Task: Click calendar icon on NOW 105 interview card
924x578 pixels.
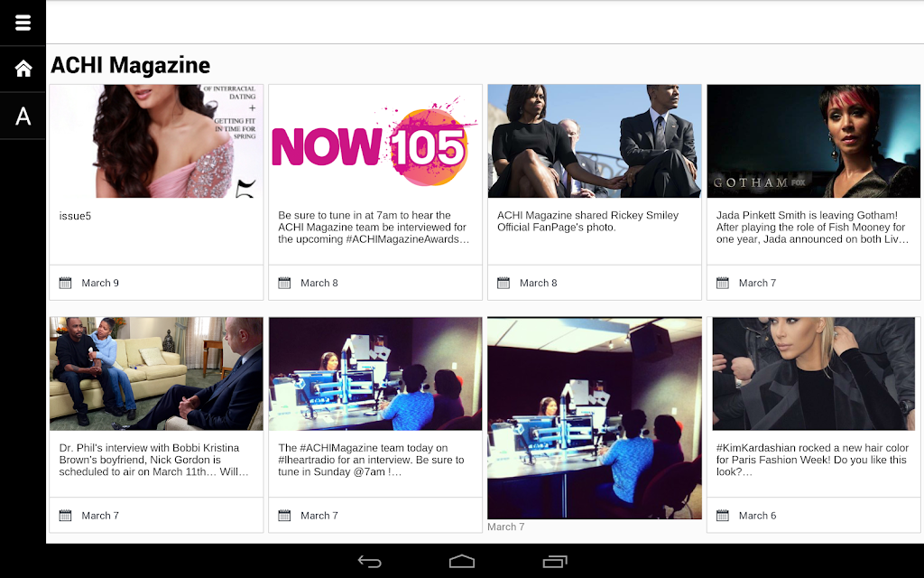Action: [284, 283]
